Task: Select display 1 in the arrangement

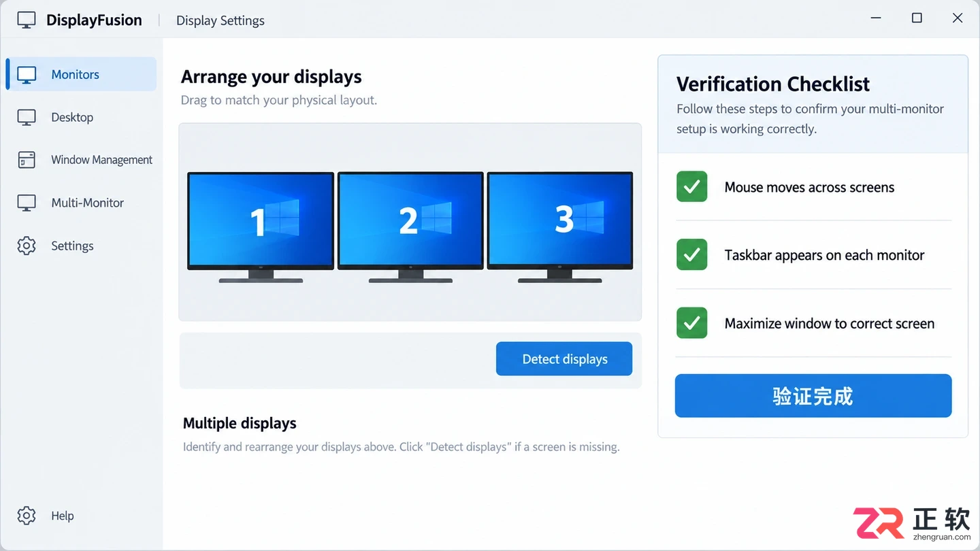Action: 261,227
